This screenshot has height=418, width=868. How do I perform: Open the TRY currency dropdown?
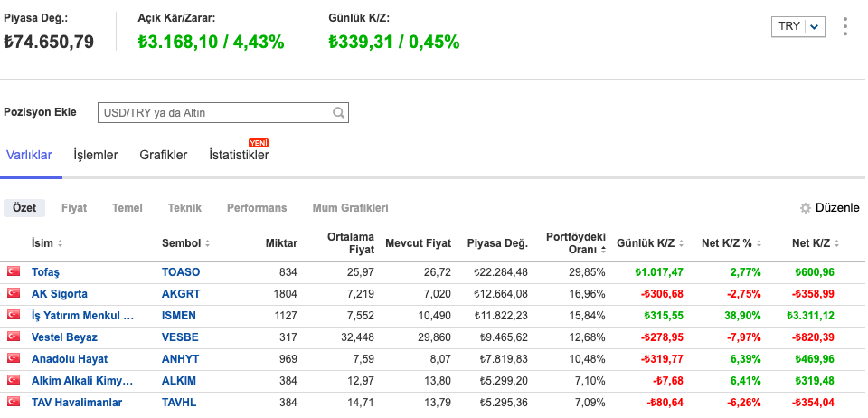pos(798,26)
